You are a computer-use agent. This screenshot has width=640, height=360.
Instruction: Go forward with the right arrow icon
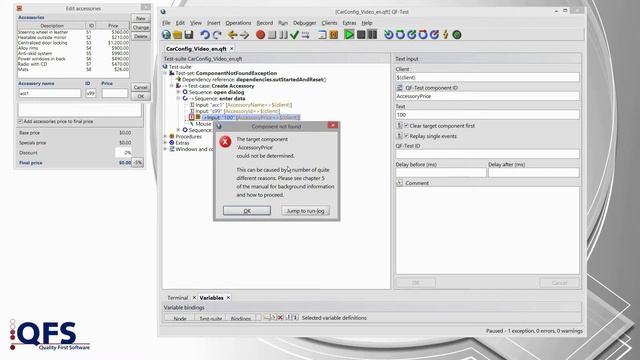pyautogui.click(x=244, y=35)
